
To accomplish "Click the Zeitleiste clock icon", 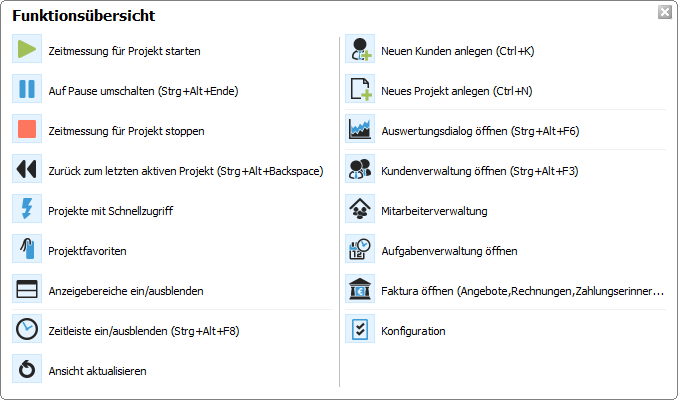I will pos(27,330).
